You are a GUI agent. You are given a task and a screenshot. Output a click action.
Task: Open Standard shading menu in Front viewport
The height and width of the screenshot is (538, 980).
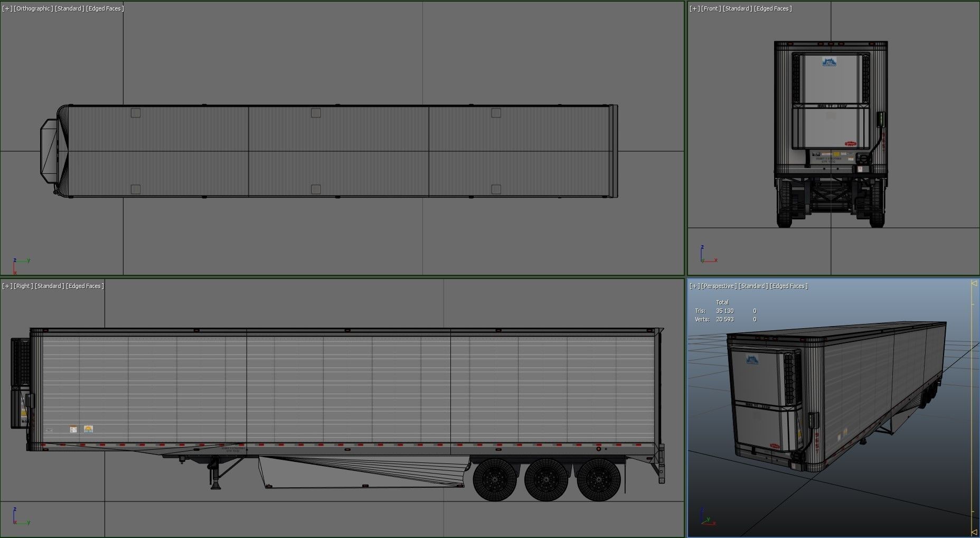point(737,8)
